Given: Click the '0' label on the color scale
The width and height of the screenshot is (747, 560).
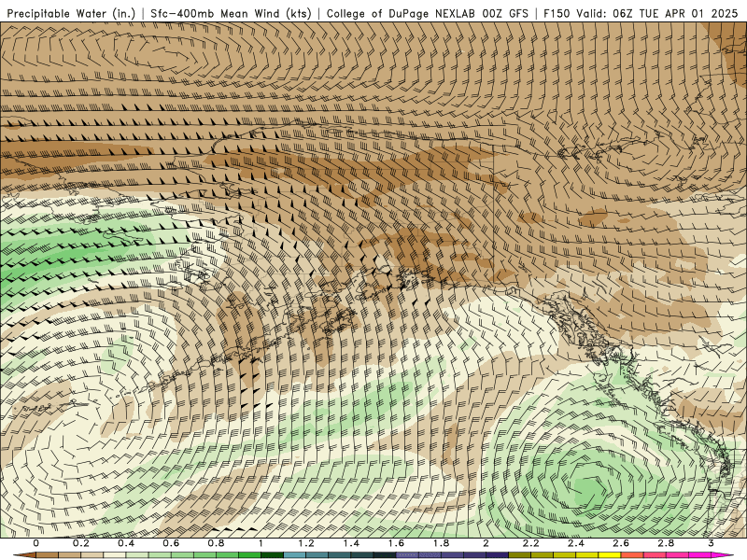Looking at the screenshot, I should click(36, 543).
